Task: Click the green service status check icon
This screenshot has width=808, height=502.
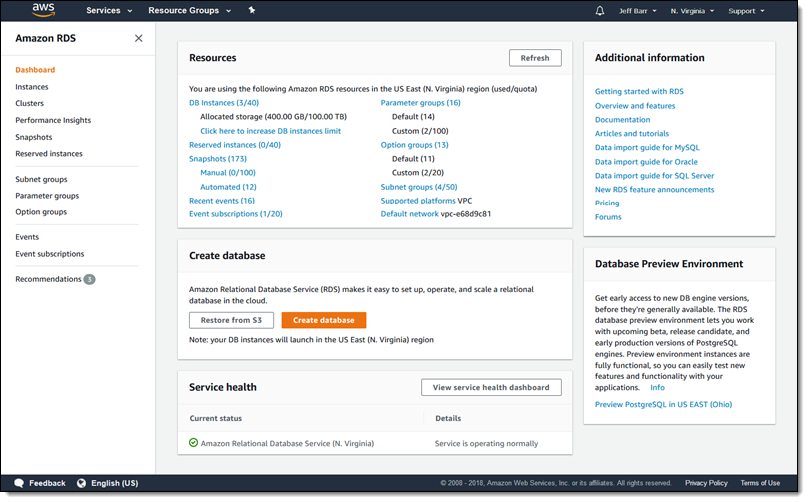Action: click(x=193, y=443)
